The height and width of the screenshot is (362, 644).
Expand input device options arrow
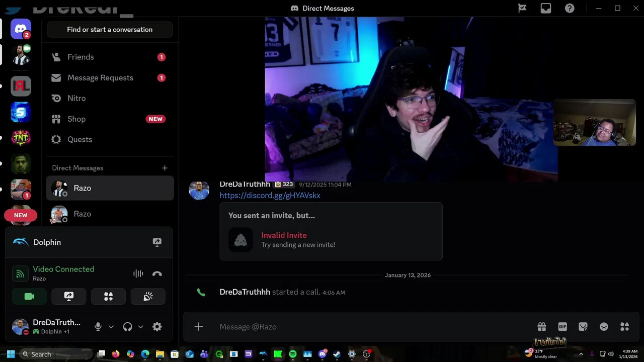tap(111, 327)
